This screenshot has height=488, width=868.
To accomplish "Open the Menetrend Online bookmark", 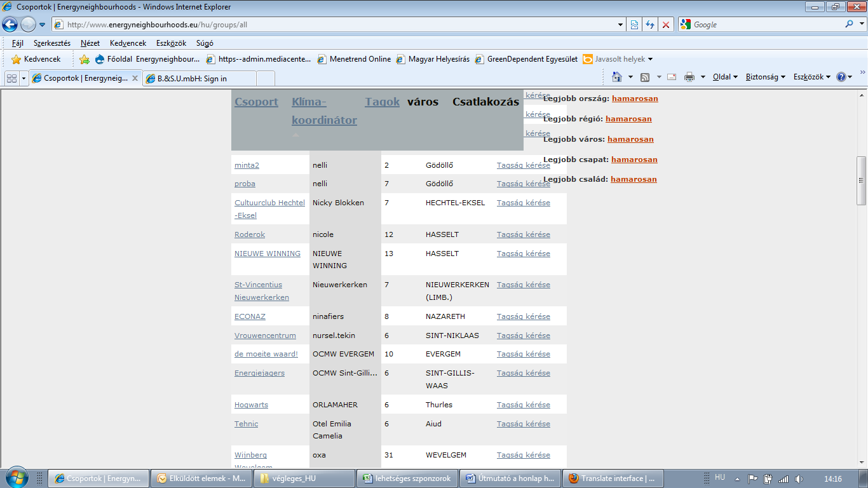I will [x=354, y=59].
